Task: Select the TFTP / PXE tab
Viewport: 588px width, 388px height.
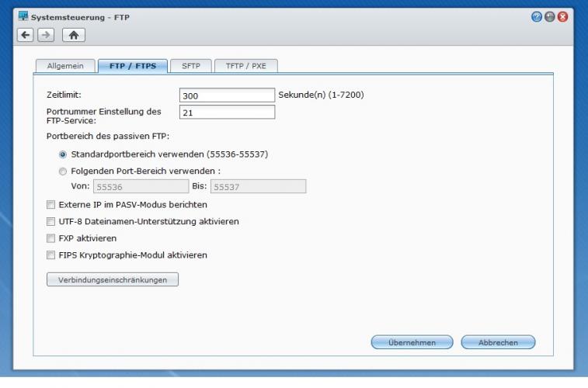Action: point(245,66)
